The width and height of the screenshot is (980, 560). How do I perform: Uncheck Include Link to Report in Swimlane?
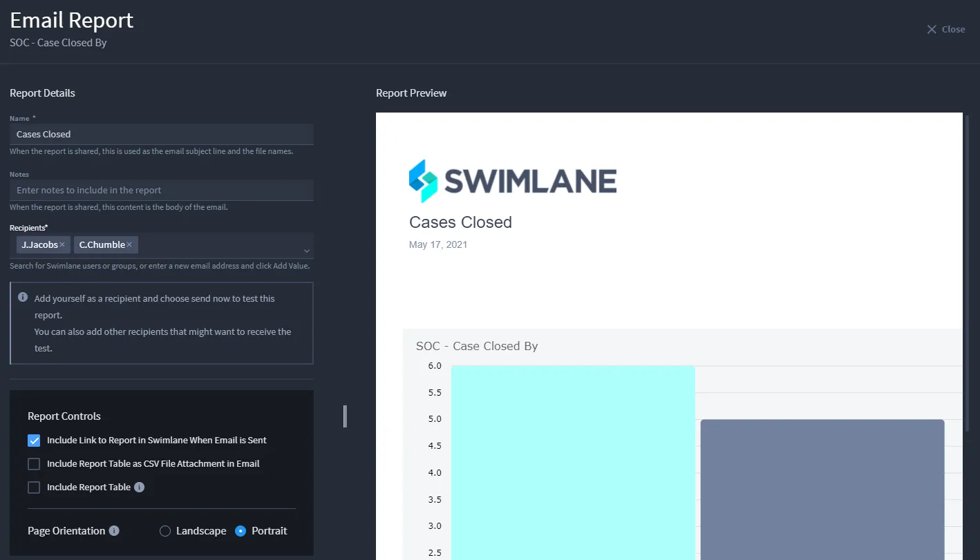pyautogui.click(x=34, y=440)
